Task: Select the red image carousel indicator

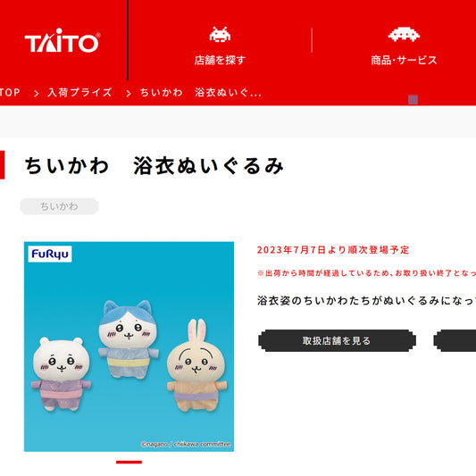Action: pyautogui.click(x=129, y=462)
